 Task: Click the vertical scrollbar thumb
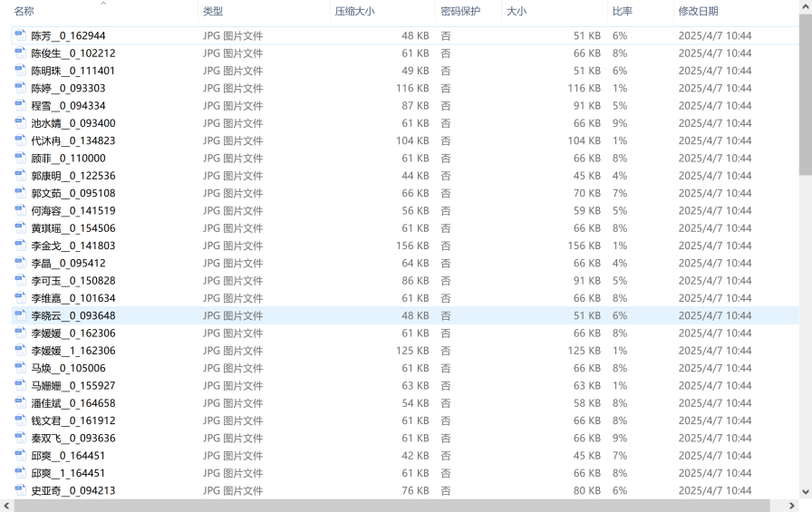coord(805,91)
